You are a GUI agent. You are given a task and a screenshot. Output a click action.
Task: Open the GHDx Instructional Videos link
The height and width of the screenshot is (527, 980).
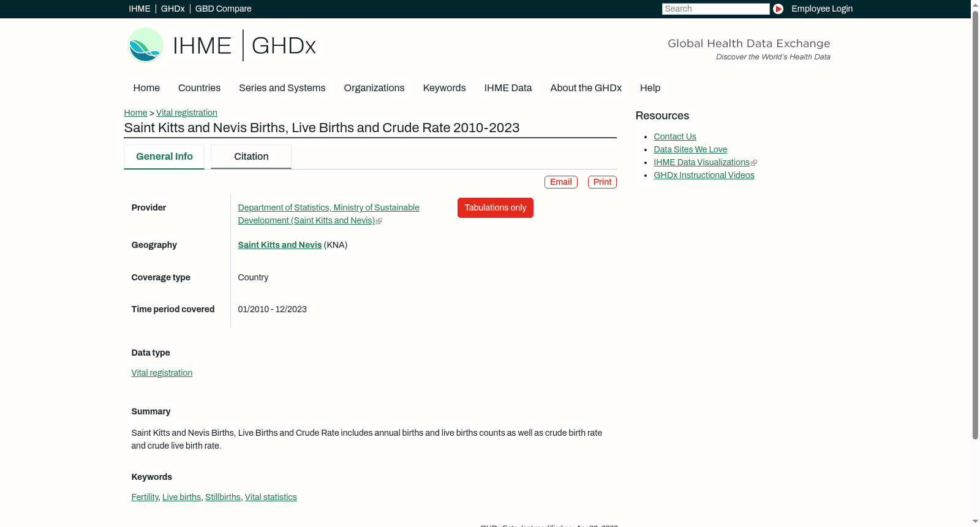pos(704,175)
